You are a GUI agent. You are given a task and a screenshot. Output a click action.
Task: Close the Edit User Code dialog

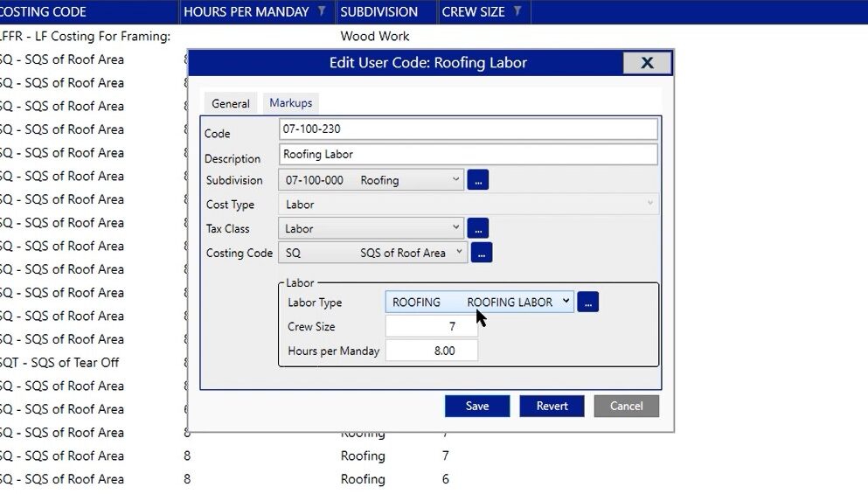click(647, 63)
